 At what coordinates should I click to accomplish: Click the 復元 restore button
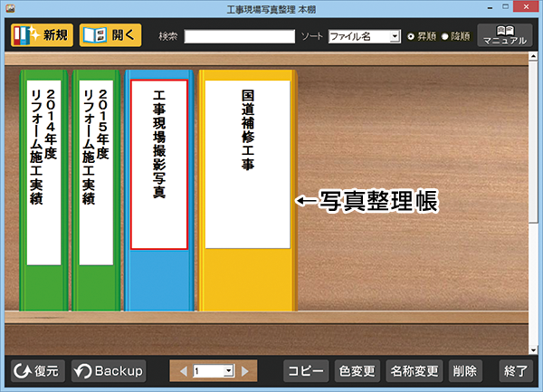pos(37,370)
